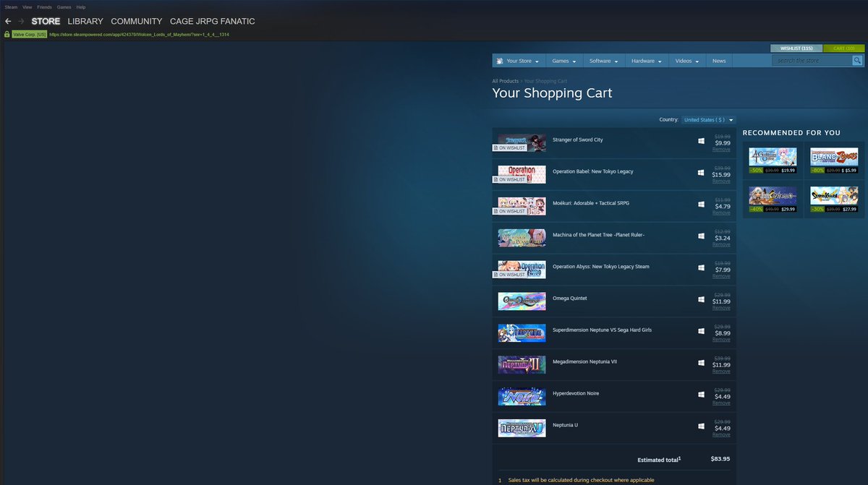Open the Cart (10) button

tap(844, 48)
